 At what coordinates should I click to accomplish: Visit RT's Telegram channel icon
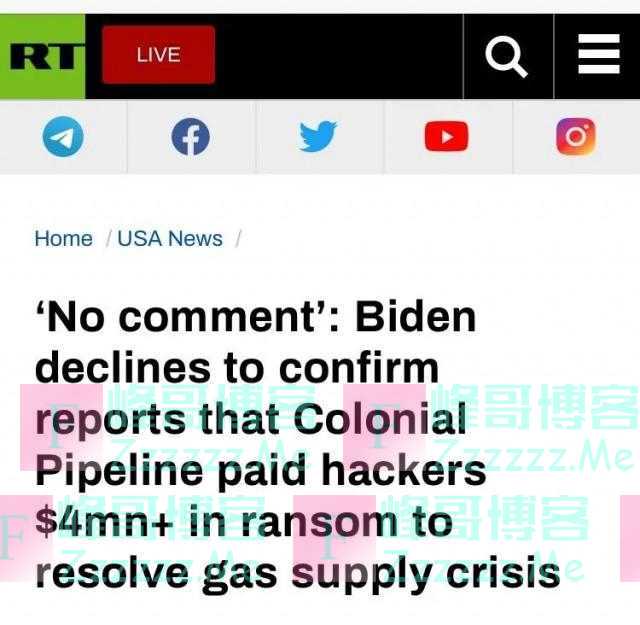pos(63,136)
